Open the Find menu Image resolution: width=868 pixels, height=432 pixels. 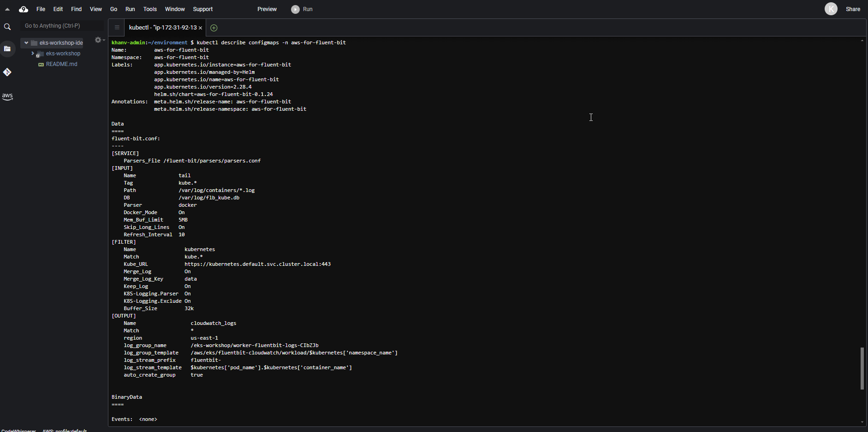(76, 9)
